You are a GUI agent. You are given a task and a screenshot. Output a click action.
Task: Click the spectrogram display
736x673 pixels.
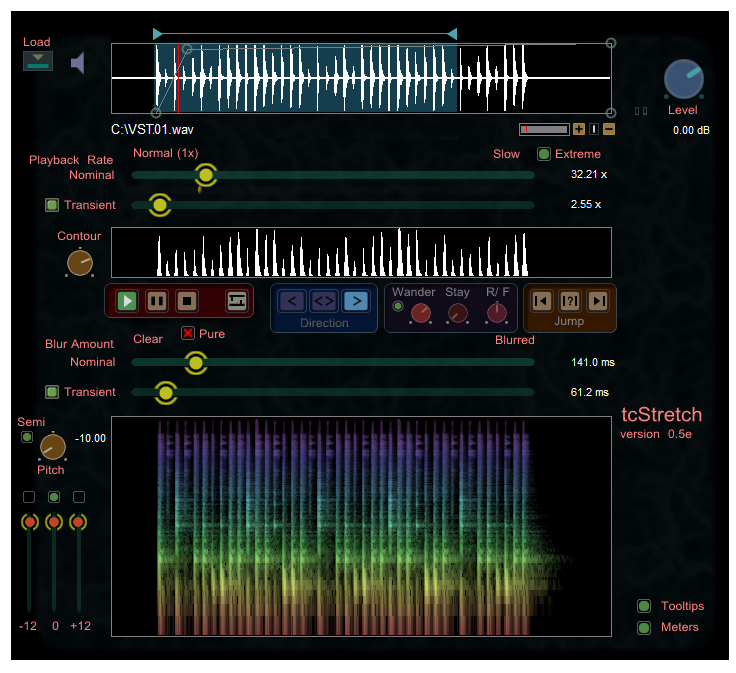361,526
